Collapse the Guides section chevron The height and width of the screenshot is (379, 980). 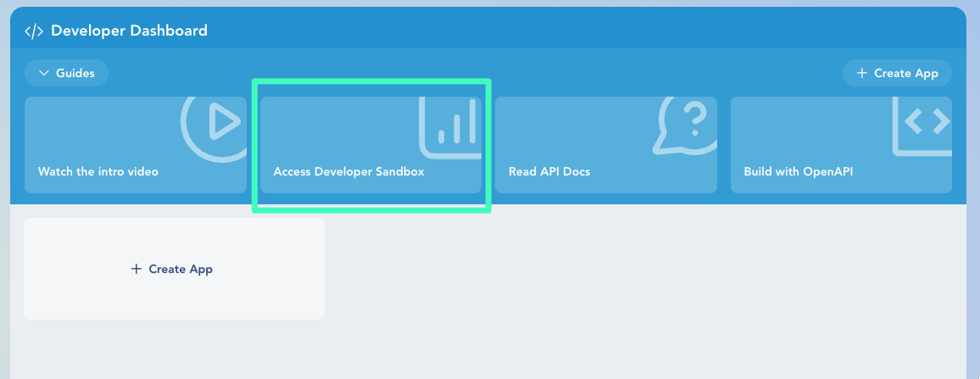click(44, 73)
